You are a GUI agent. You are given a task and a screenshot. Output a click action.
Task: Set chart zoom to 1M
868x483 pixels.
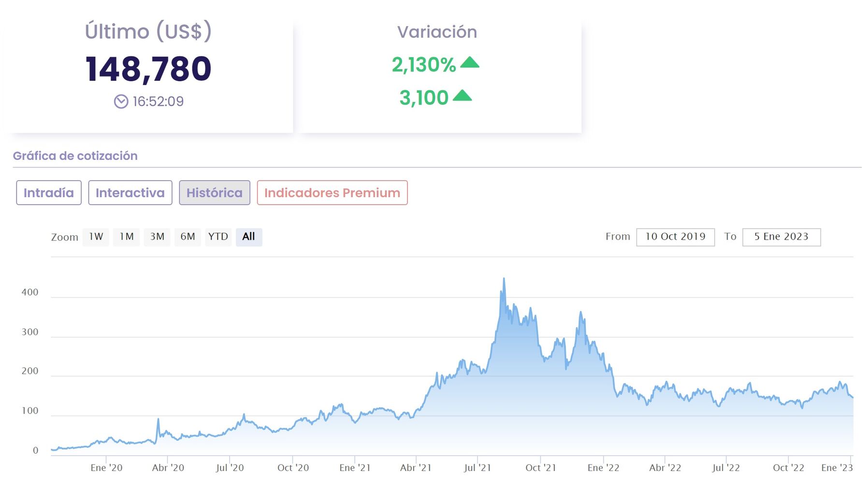(126, 237)
